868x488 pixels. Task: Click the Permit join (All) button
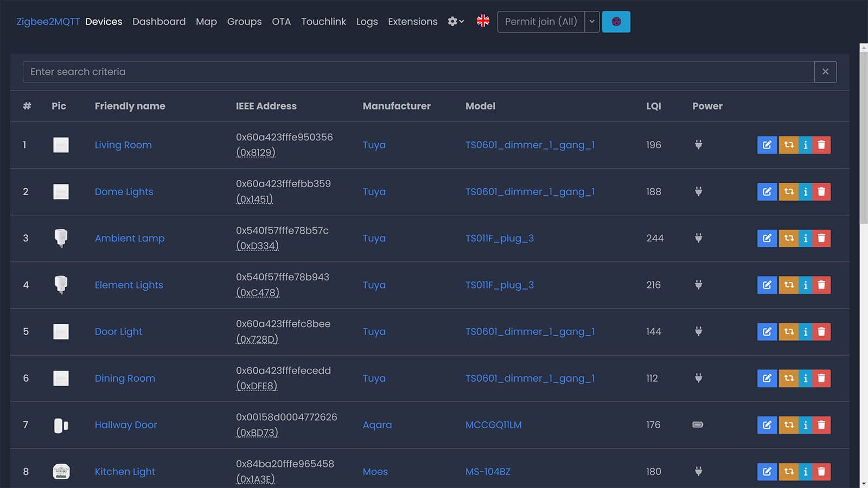pyautogui.click(x=541, y=22)
